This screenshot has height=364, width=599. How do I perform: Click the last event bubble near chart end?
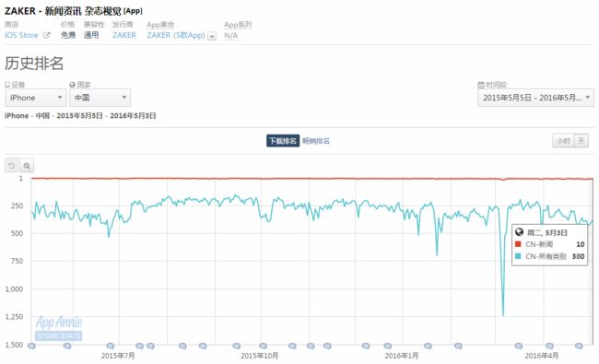pyautogui.click(x=579, y=346)
